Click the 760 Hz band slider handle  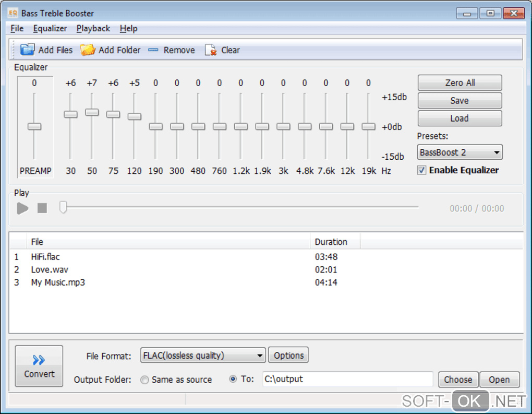pos(220,126)
